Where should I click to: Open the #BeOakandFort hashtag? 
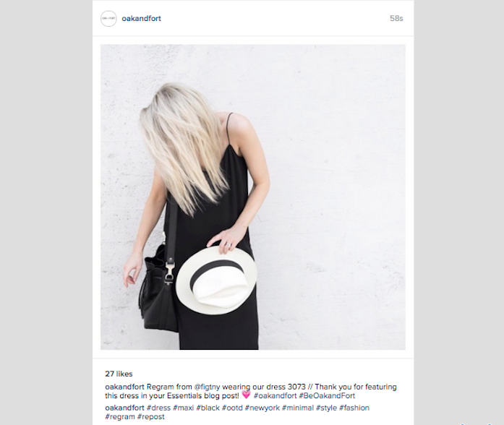pos(327,396)
